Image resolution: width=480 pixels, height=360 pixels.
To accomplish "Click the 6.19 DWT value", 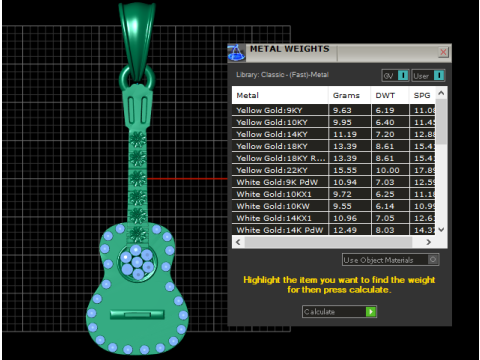I will coord(385,110).
